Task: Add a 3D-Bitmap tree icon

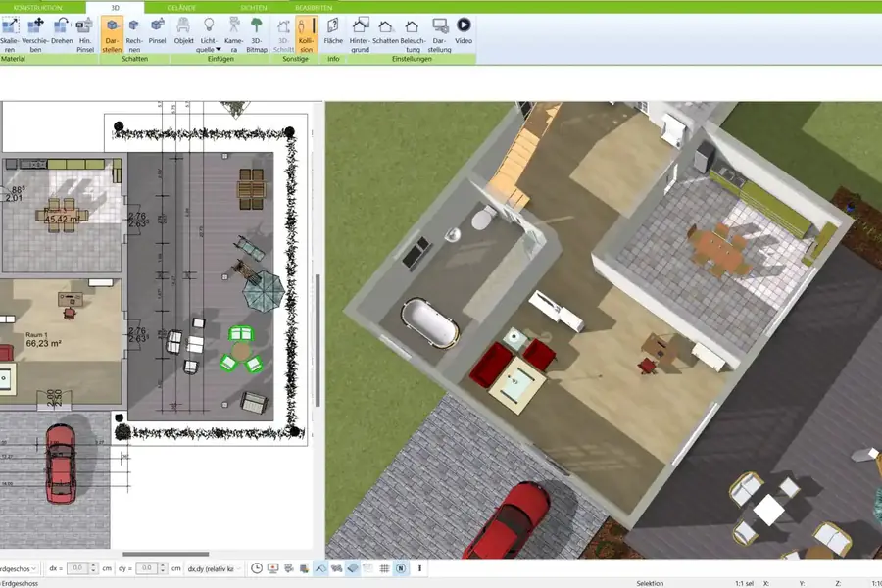Action: click(257, 31)
